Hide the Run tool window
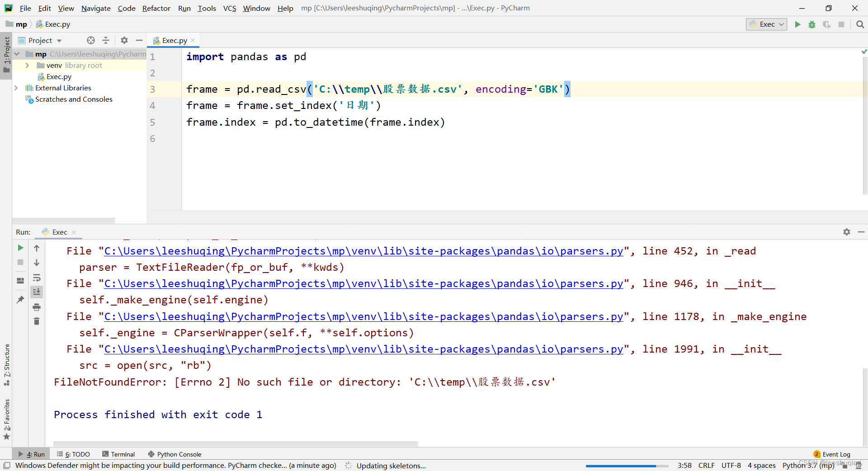The width and height of the screenshot is (868, 471). tap(861, 232)
